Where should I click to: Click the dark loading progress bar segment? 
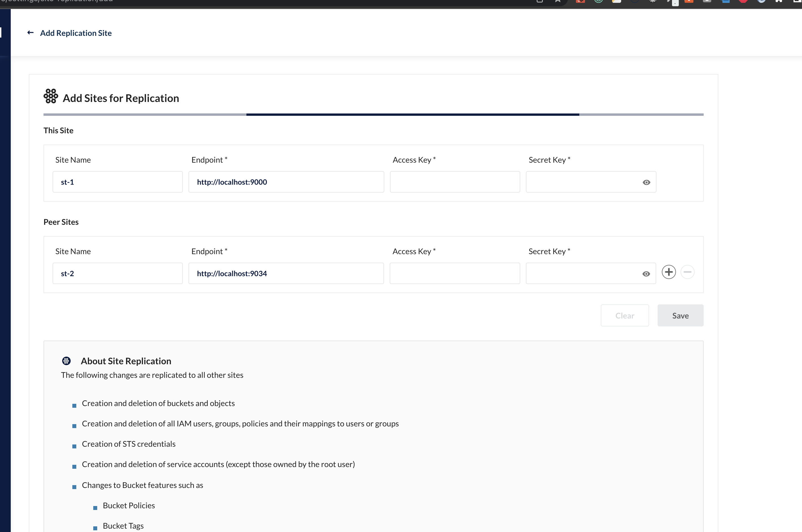click(x=413, y=115)
